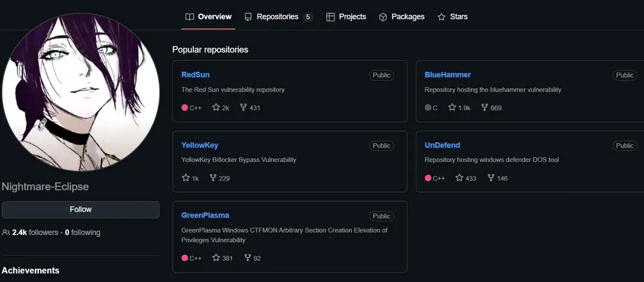Open the Projects tab
Image resolution: width=644 pixels, height=282 pixels.
(x=346, y=17)
